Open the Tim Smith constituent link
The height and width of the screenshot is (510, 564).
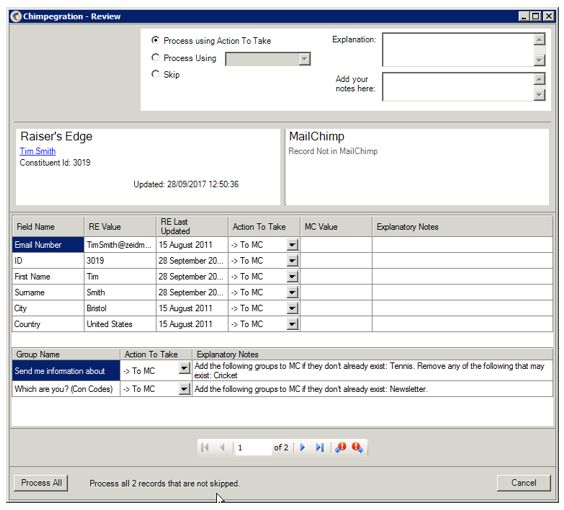(x=38, y=151)
